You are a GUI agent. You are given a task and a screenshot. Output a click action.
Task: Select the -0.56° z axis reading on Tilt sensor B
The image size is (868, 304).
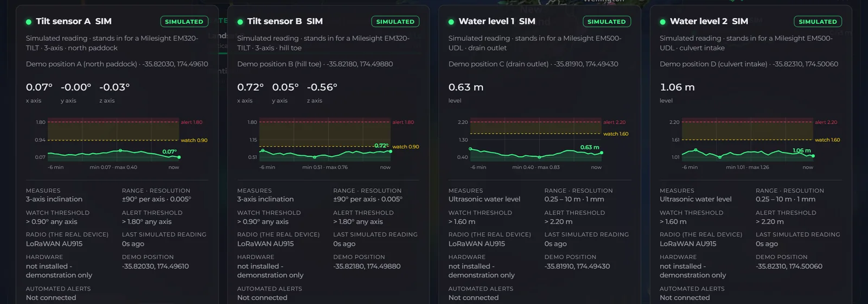(322, 87)
